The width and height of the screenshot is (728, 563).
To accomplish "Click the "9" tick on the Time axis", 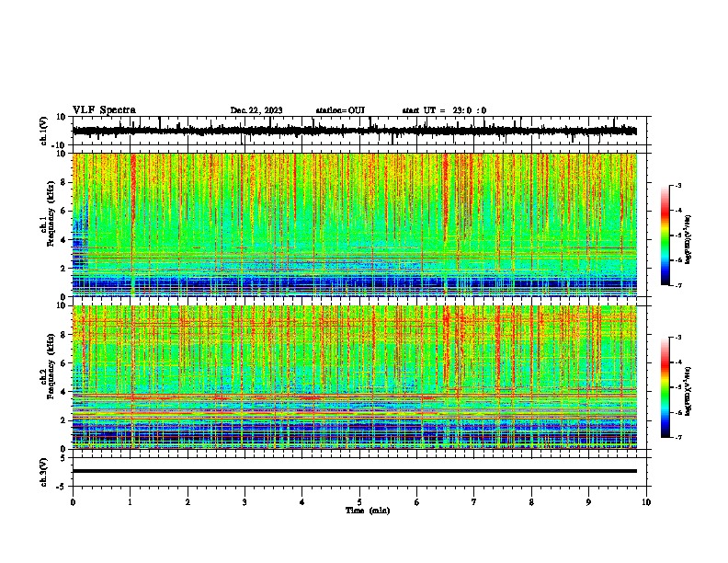I will [588, 502].
